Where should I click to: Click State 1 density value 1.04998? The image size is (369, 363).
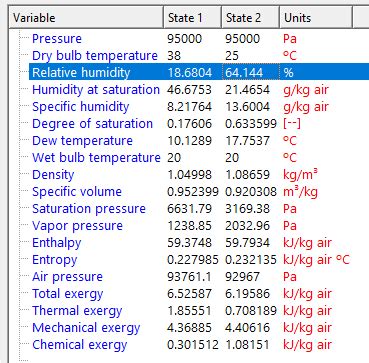[189, 175]
